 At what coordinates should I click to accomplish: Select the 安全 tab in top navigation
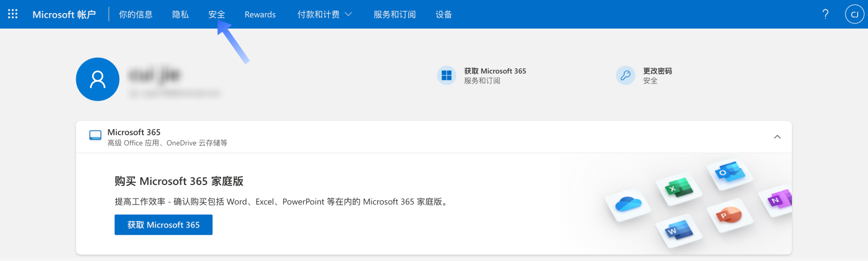click(x=217, y=15)
